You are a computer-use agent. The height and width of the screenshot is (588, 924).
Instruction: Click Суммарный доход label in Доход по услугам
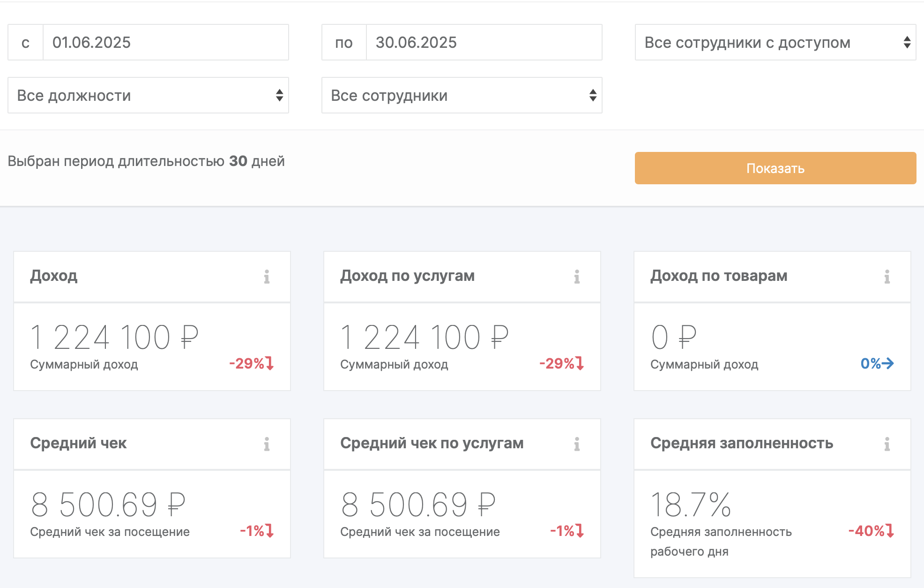click(394, 364)
